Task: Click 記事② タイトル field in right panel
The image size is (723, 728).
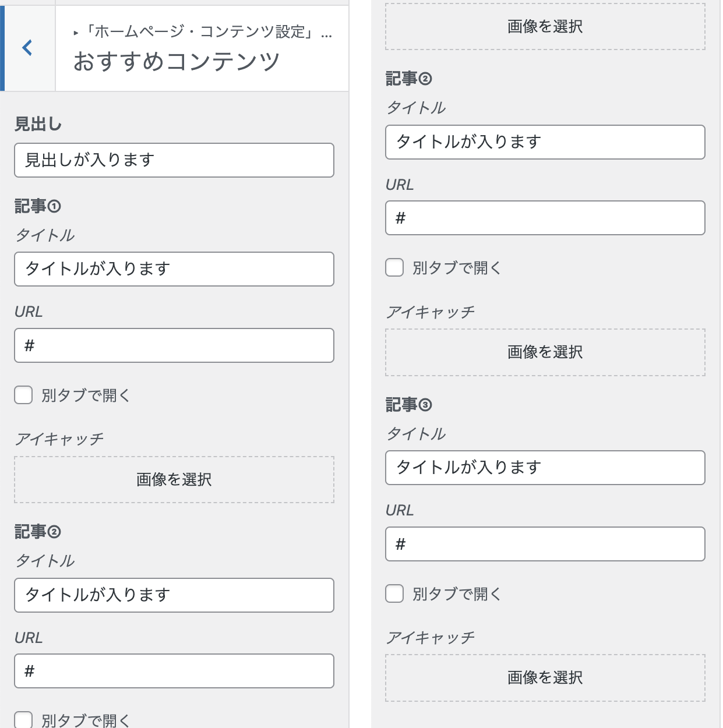Action: tap(545, 142)
